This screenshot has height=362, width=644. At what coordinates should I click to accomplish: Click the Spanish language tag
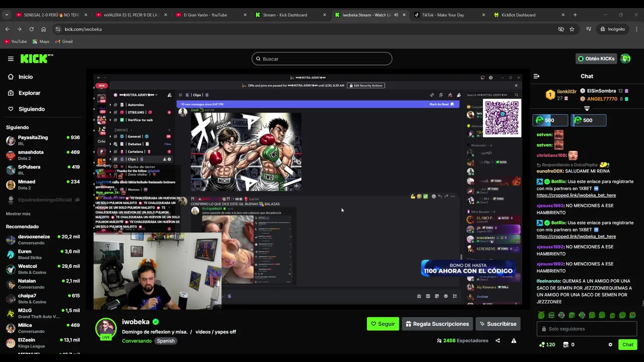click(x=166, y=341)
